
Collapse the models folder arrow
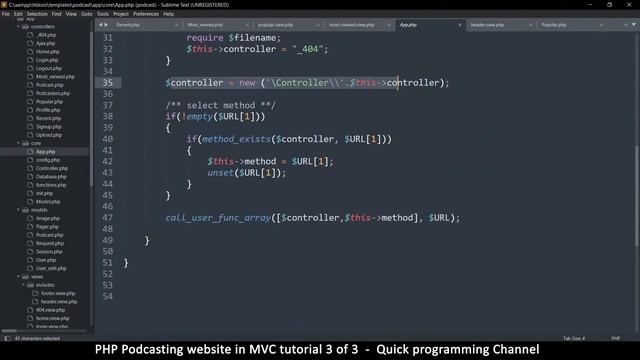18,210
